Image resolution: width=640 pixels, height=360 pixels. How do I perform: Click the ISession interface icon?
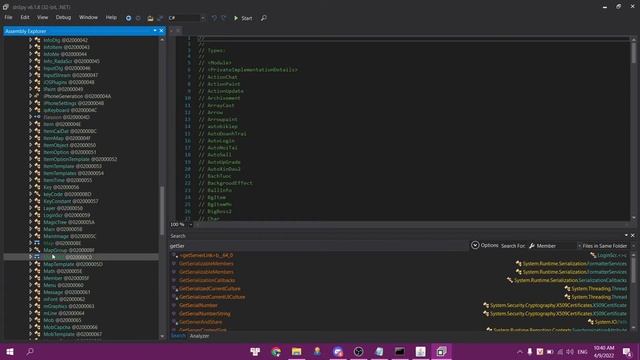coord(37,117)
